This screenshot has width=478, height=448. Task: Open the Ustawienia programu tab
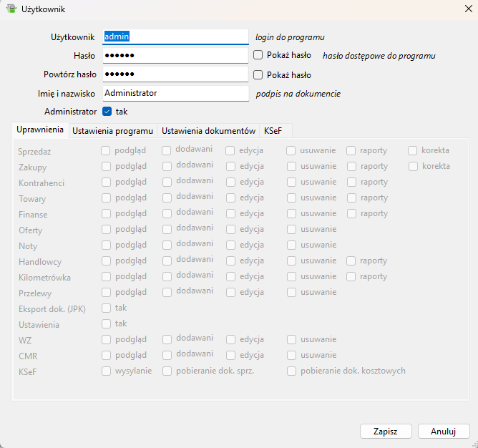pyautogui.click(x=113, y=131)
